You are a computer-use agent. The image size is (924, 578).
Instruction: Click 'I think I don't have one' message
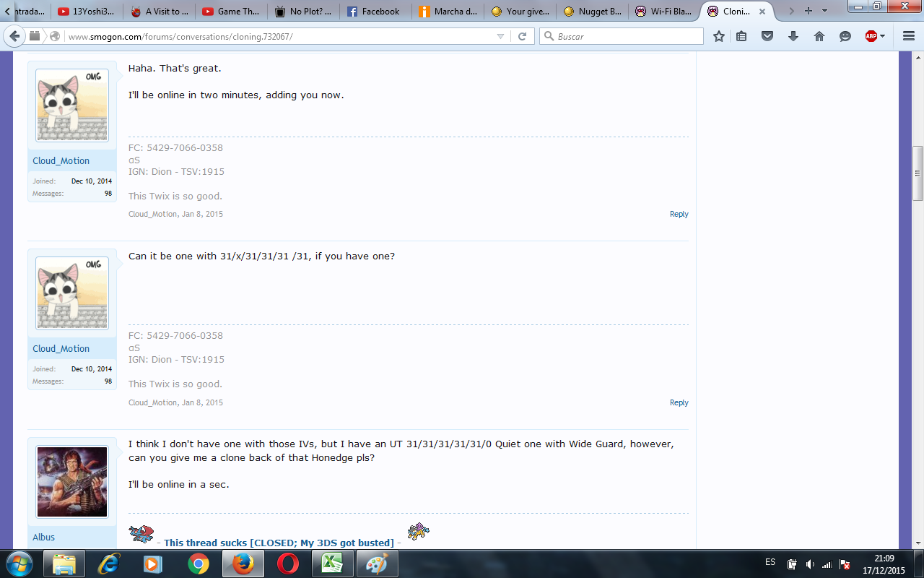[401, 451]
